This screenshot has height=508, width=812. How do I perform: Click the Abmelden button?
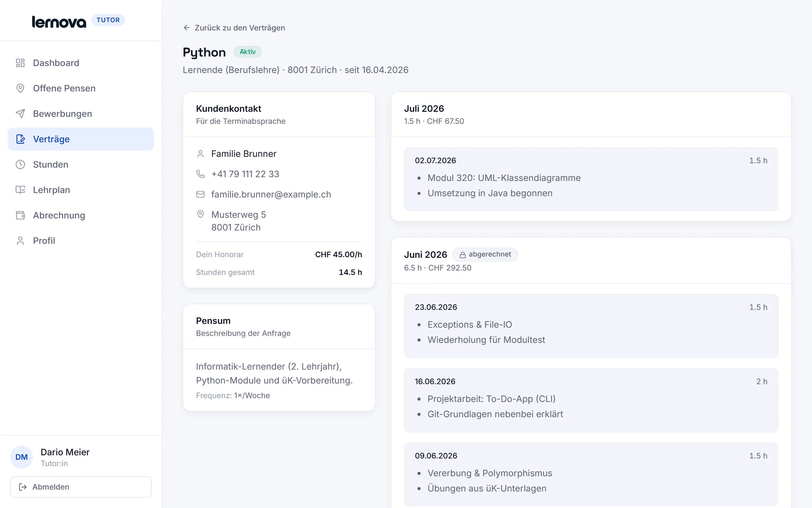click(x=81, y=487)
